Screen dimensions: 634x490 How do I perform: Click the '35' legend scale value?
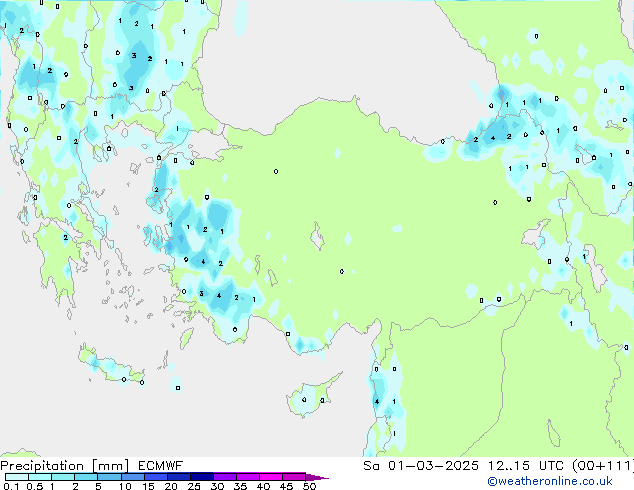(240, 486)
